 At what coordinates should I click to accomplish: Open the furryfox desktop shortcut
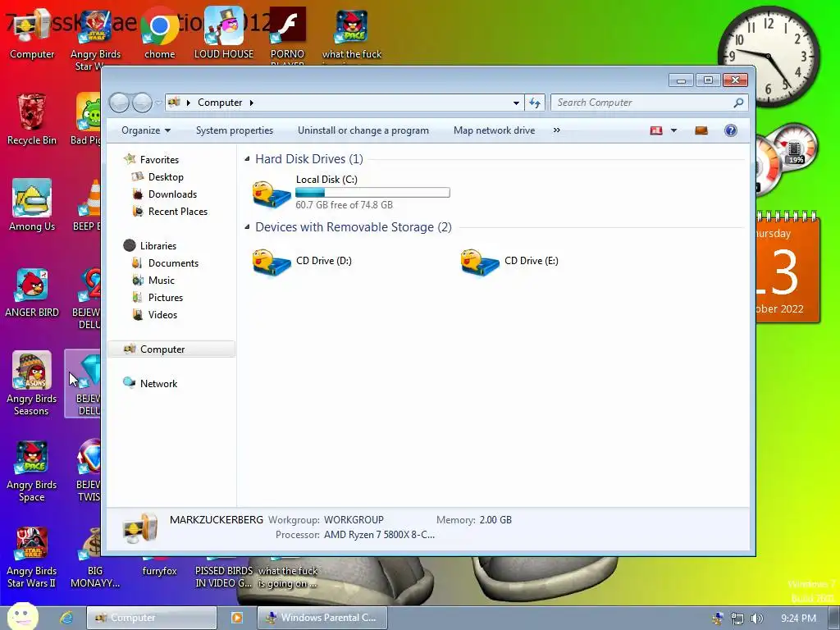(x=160, y=565)
